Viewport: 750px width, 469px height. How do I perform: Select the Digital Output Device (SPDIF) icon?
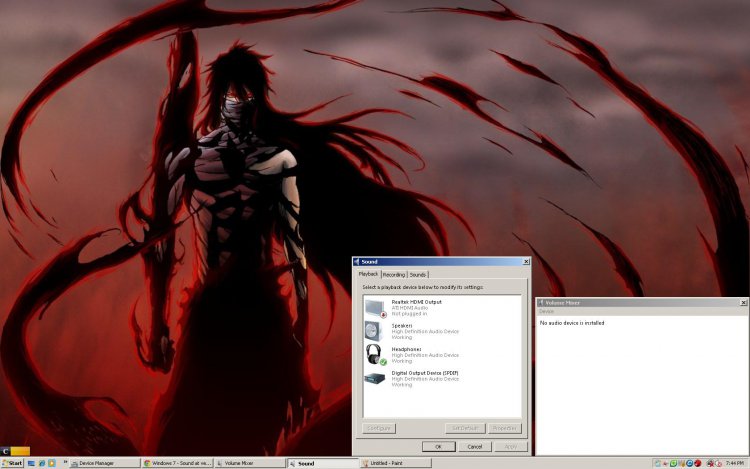375,379
